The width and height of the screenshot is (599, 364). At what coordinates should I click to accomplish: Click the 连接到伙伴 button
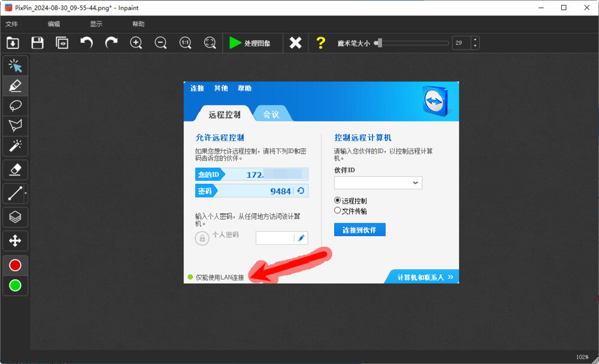(x=359, y=229)
